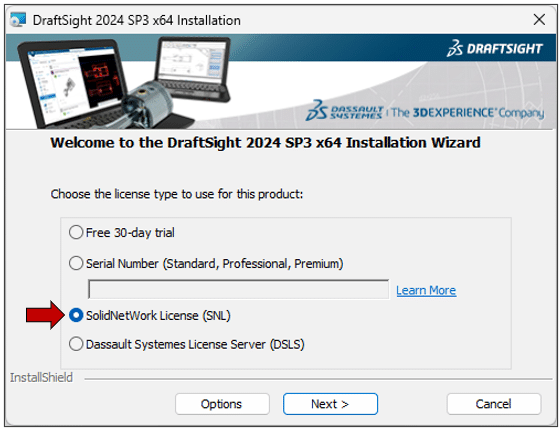This screenshot has width=560, height=429.
Task: Cancel the installation
Action: point(494,404)
